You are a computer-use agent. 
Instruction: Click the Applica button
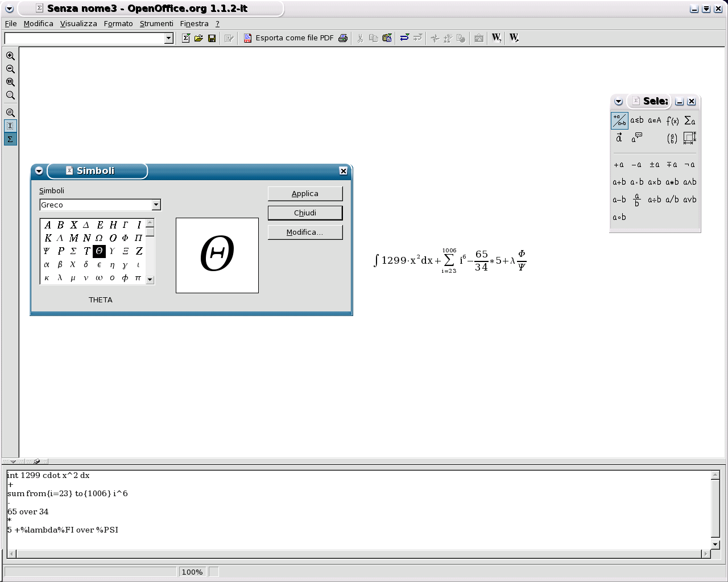click(305, 194)
